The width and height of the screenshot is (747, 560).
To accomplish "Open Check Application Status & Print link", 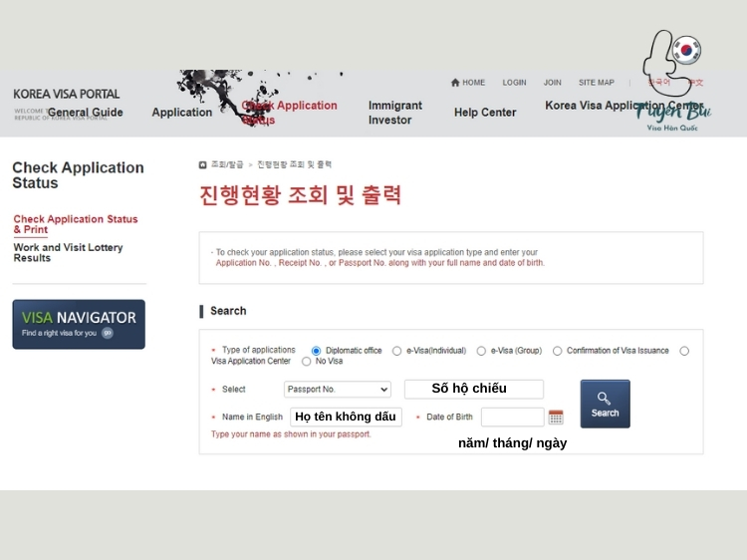I will click(x=76, y=224).
